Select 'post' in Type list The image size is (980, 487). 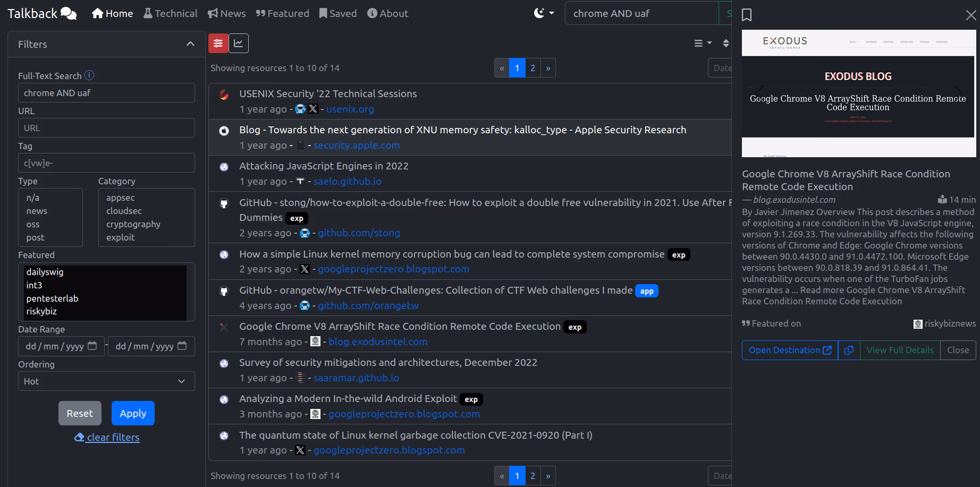tap(35, 237)
